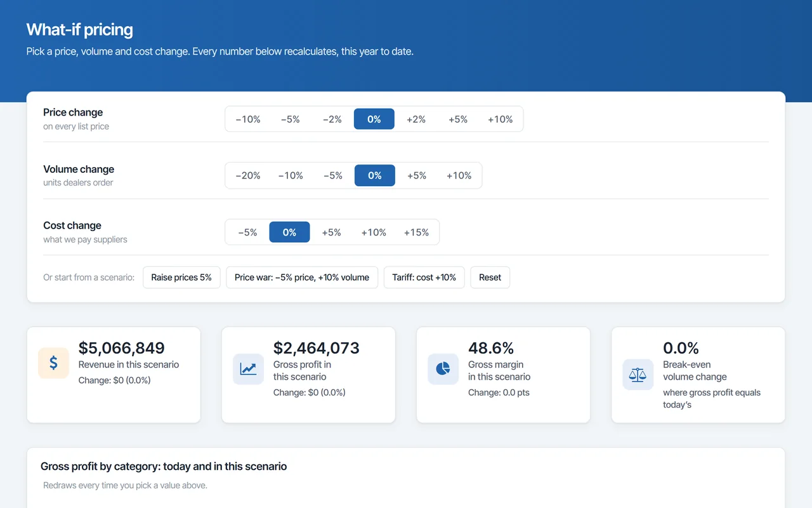812x508 pixels.
Task: Click the Gross profit by category heading
Action: tap(164, 466)
